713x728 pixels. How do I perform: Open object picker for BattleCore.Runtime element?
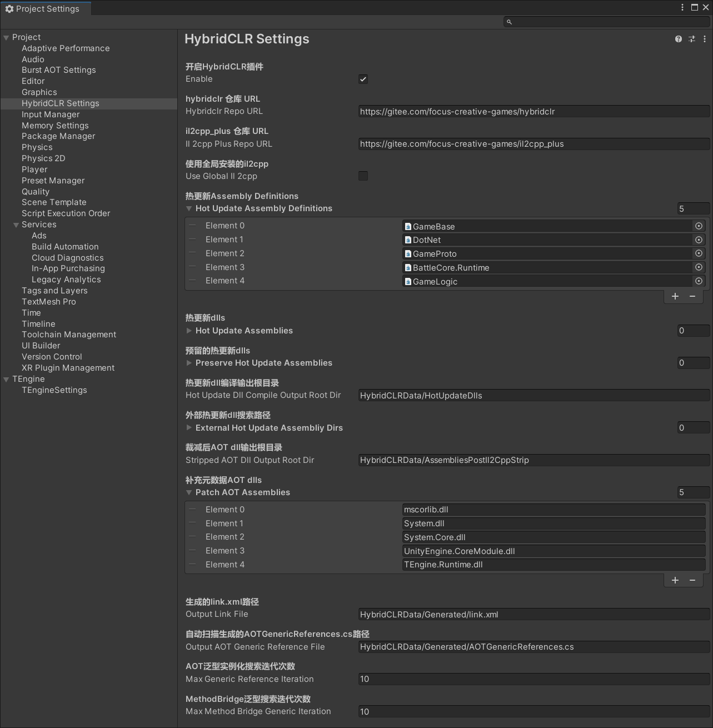tap(699, 267)
